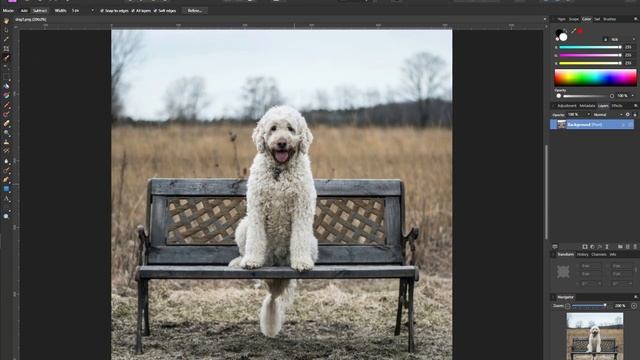Click the cyan R channel slider
The height and width of the screenshot is (360, 640).
(590, 47)
